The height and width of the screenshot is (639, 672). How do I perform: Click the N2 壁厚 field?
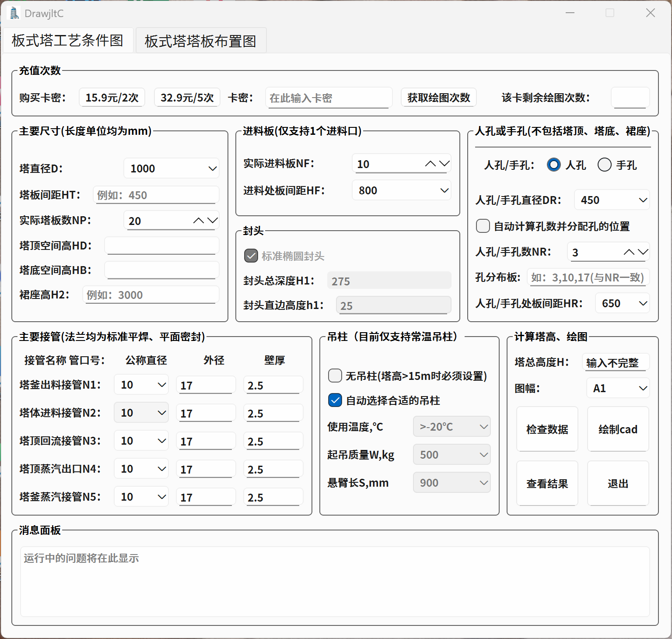tap(273, 413)
